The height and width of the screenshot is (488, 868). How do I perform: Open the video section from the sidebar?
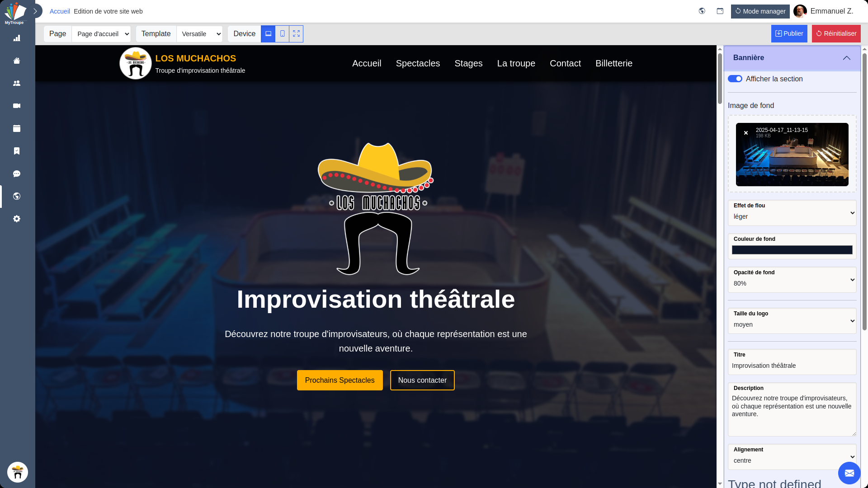pos(17,106)
